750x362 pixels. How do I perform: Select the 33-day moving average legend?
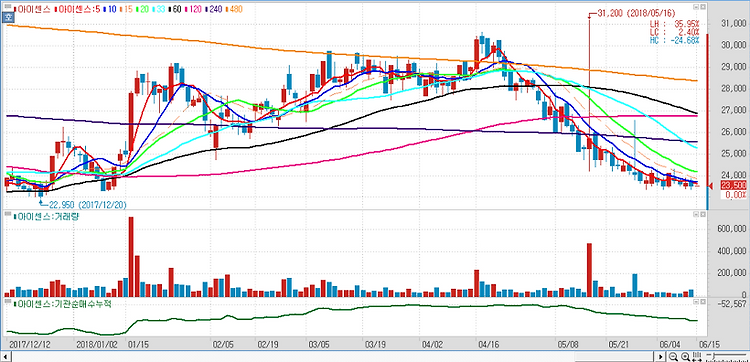tap(159, 9)
